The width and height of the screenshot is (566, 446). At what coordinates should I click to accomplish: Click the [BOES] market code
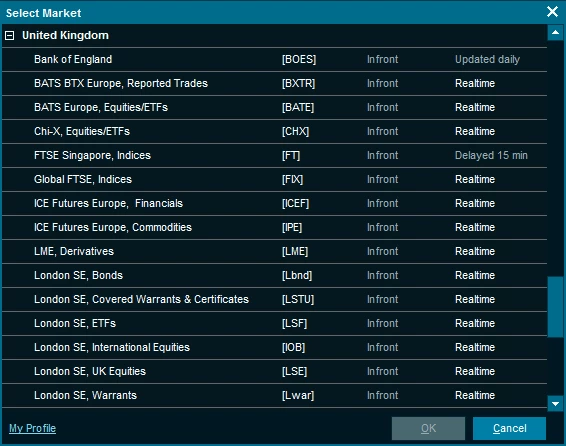tap(299, 60)
